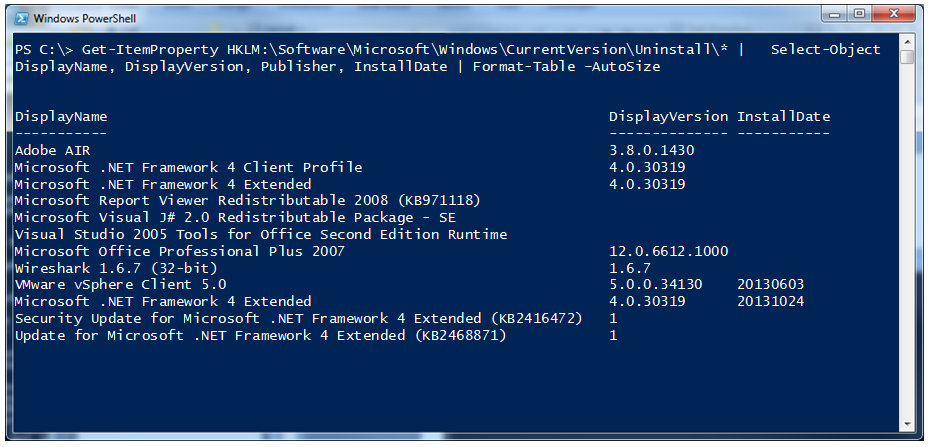Click the Wireshark 1.6.7 (32-bit) entry
Image resolution: width=930 pixels, height=447 pixels.
point(116,268)
